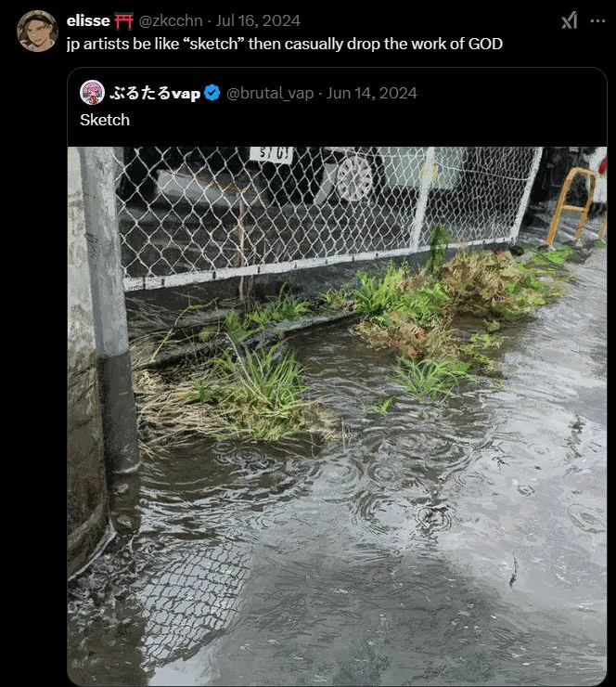Open the Grok explain icon
The width and height of the screenshot is (616, 687).
click(x=569, y=20)
